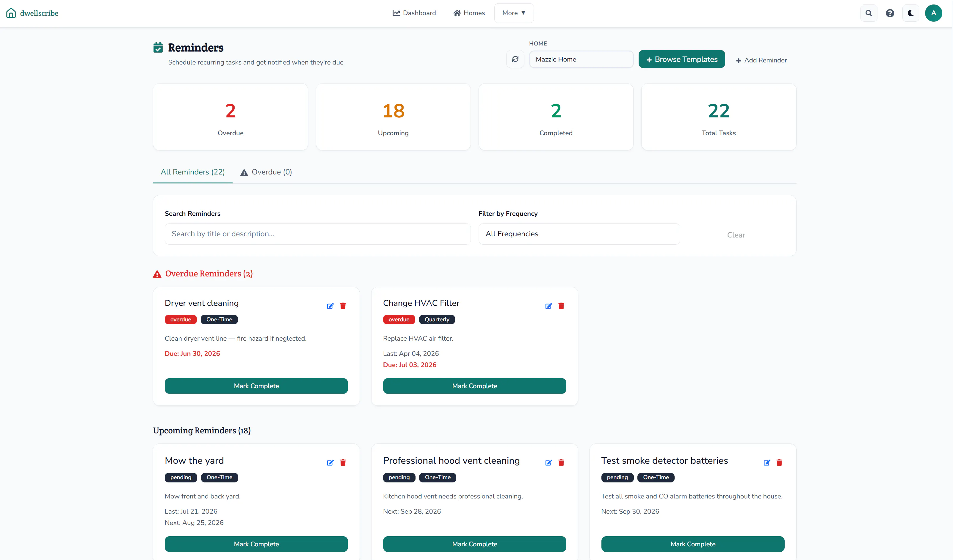Expand the More dropdown menu

pyautogui.click(x=514, y=13)
